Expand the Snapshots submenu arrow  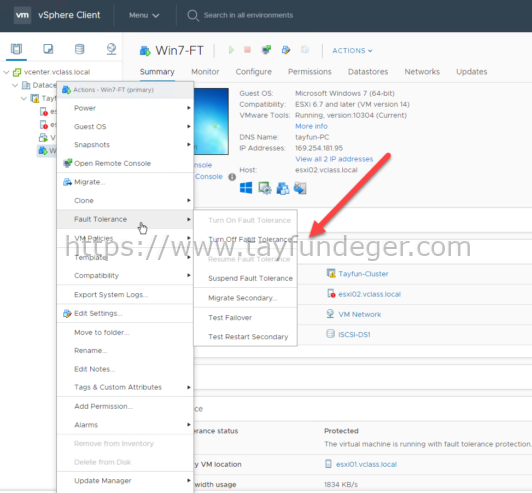click(x=189, y=145)
